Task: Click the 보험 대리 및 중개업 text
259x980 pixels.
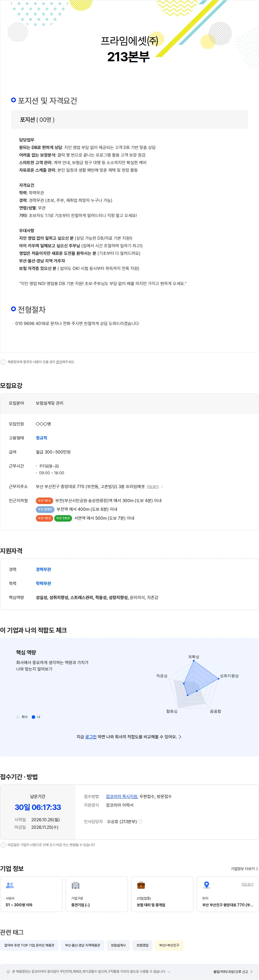Action: [x=151, y=905]
